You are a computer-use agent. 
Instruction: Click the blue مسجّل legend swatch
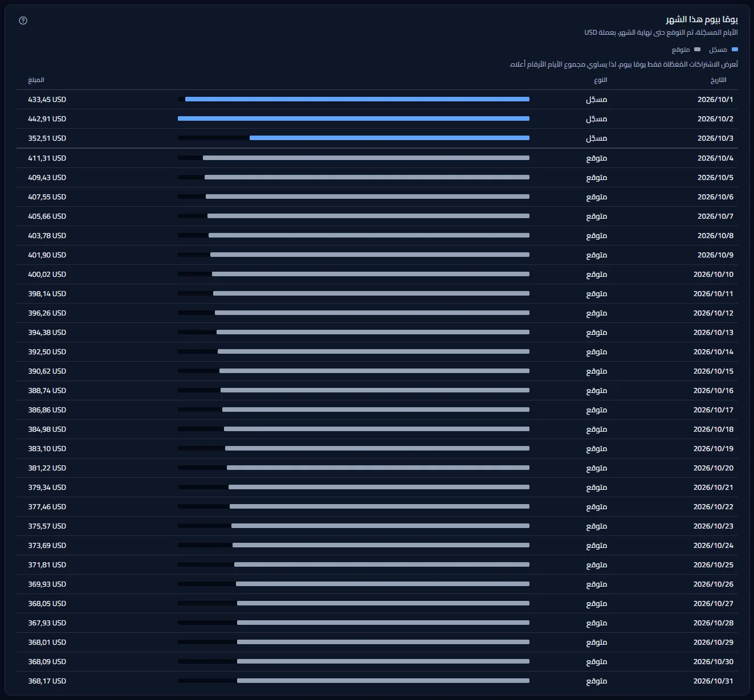coord(735,50)
